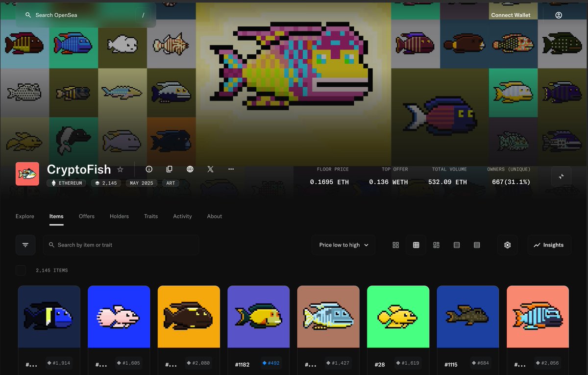Open item #28 yellow fish thumbnail

398,317
